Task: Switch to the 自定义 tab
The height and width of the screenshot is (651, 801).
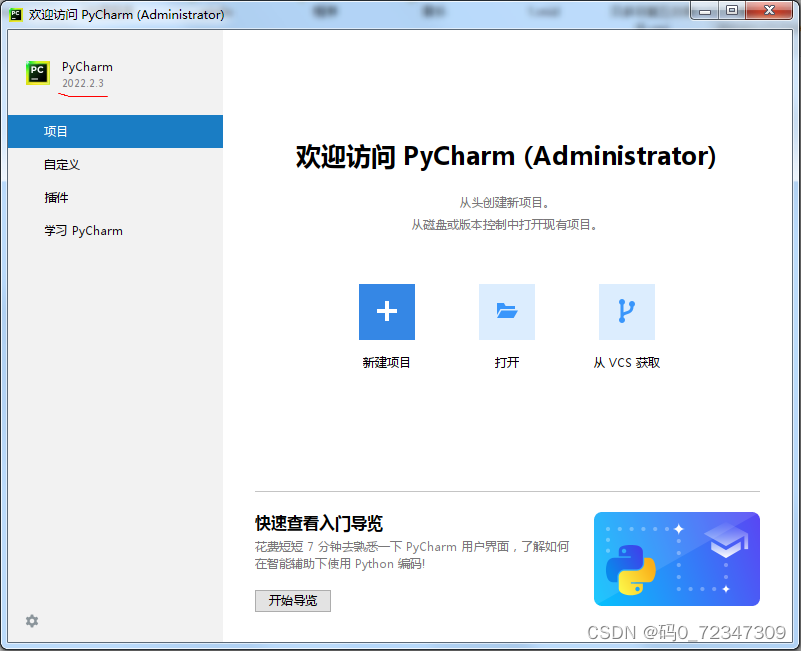Action: [x=115, y=165]
